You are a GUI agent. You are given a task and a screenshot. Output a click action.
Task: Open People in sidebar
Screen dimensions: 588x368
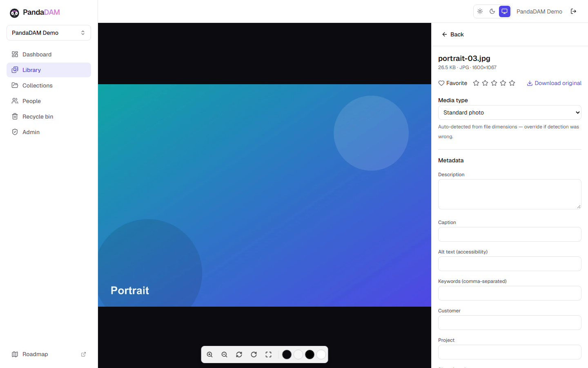pos(49,101)
